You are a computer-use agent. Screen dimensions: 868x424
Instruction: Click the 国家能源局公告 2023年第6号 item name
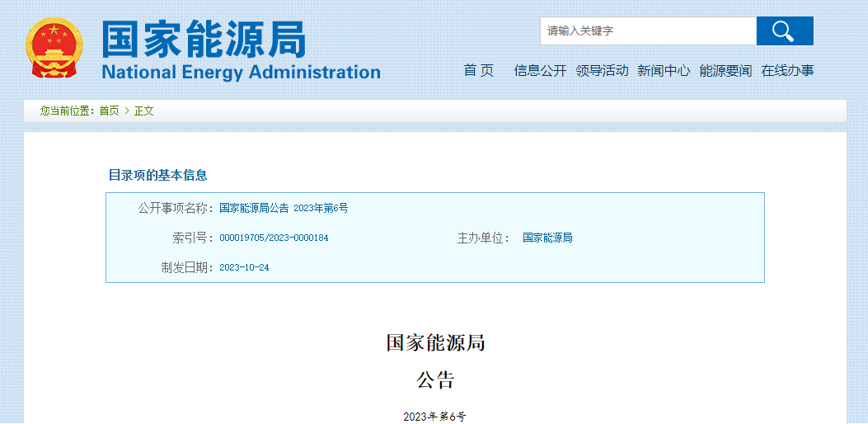tap(284, 209)
